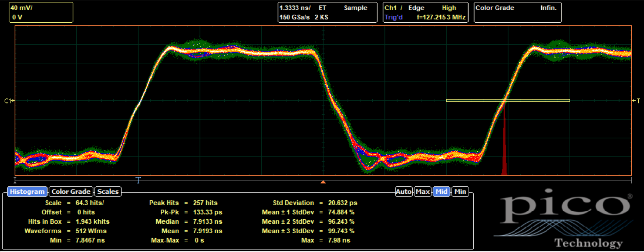This screenshot has height=252, width=644.
Task: Click the bracket marker at timeline start
Action: click(x=15, y=180)
